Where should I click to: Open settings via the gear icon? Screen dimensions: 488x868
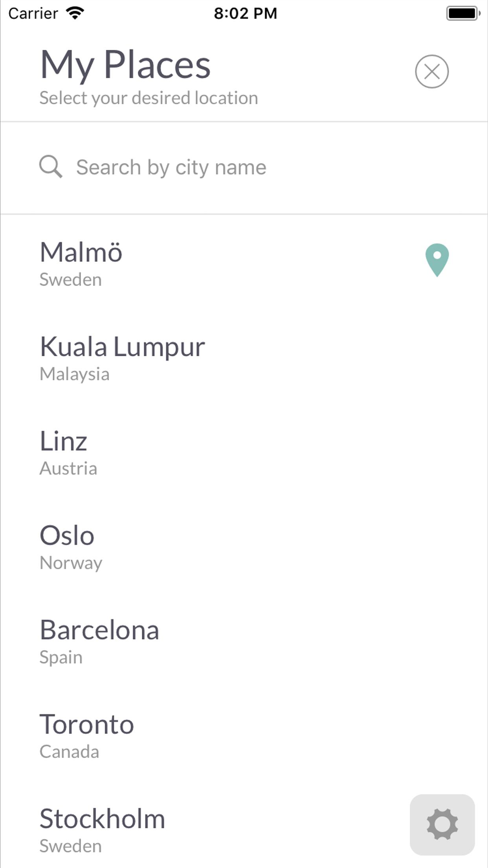point(442,824)
